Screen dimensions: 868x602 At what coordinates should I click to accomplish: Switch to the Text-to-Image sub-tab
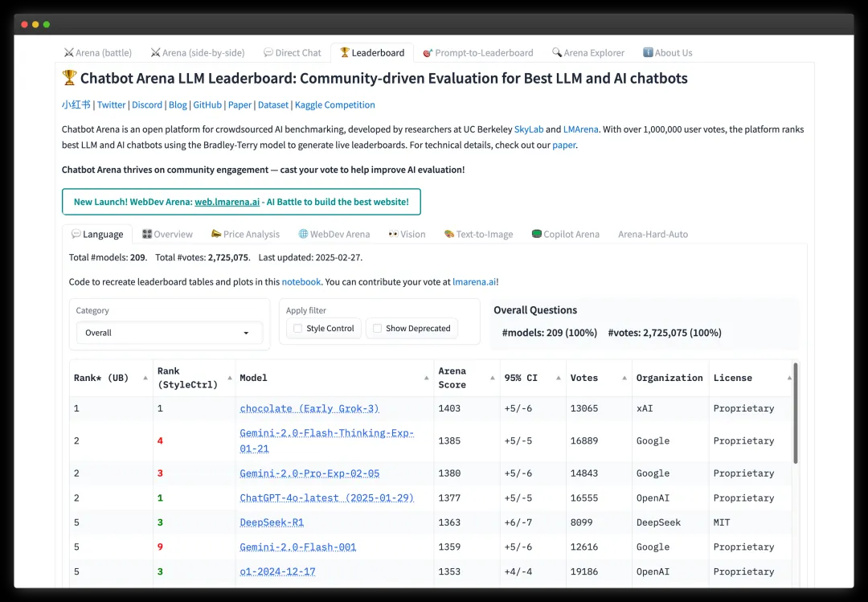(x=479, y=234)
